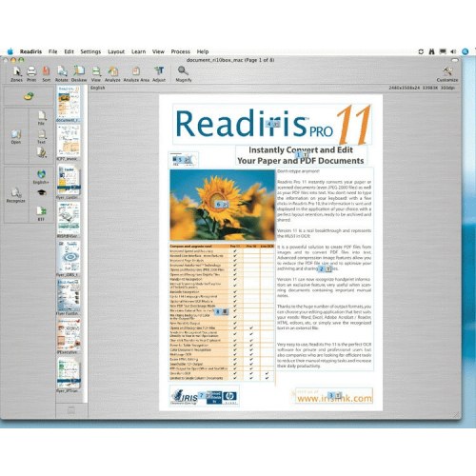Select the Zones tool in toolbar
Screen dimensions: 476x476
(x=17, y=74)
